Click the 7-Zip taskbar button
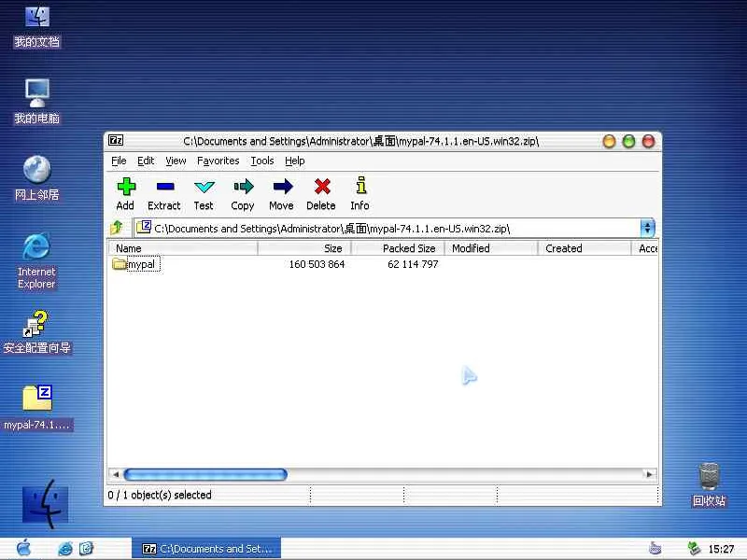Image resolution: width=747 pixels, height=560 pixels. 206,549
